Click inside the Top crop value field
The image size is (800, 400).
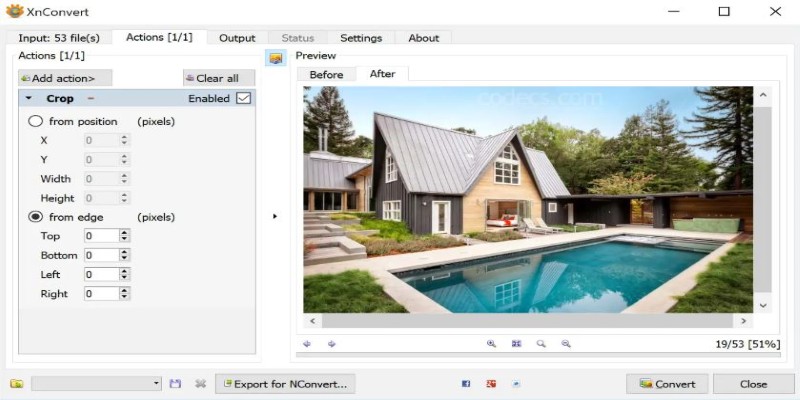[x=100, y=236]
